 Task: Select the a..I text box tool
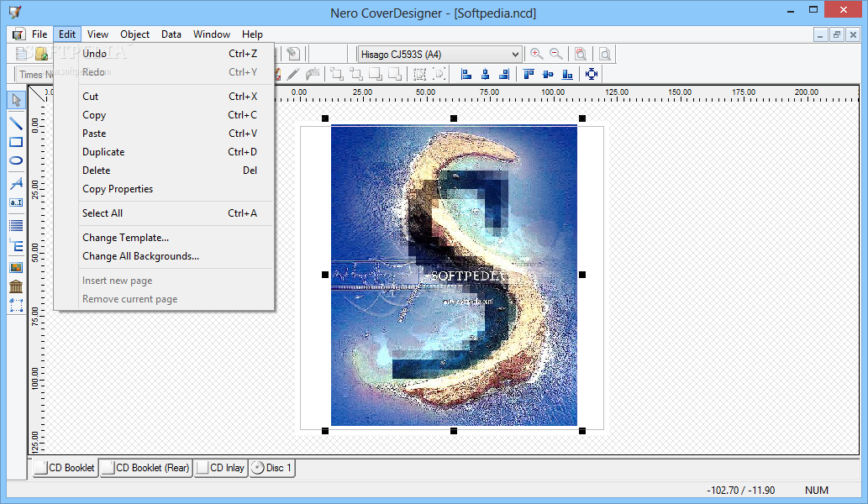[16, 202]
